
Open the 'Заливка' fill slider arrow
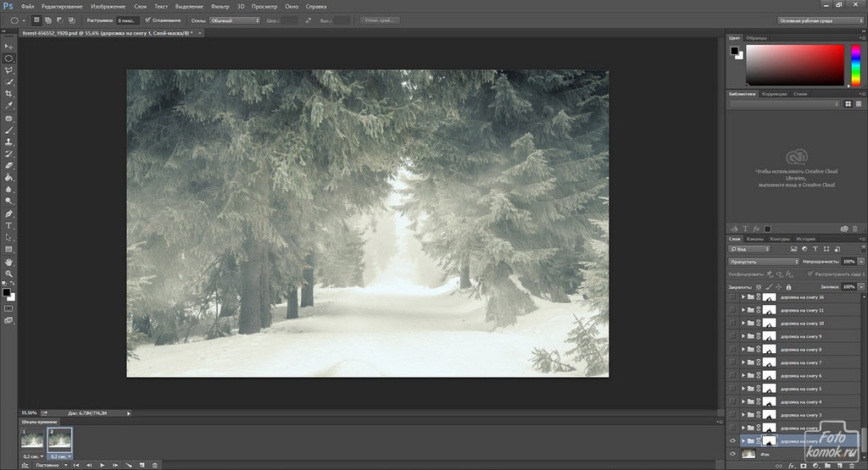click(x=861, y=287)
